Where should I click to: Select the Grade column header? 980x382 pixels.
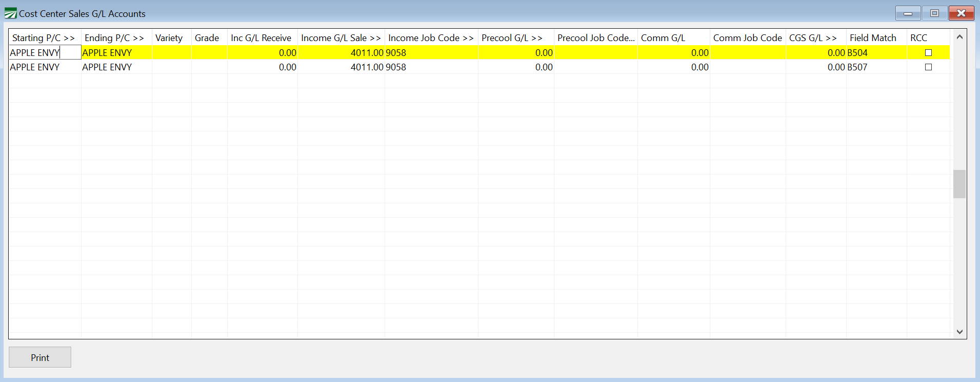(x=209, y=37)
